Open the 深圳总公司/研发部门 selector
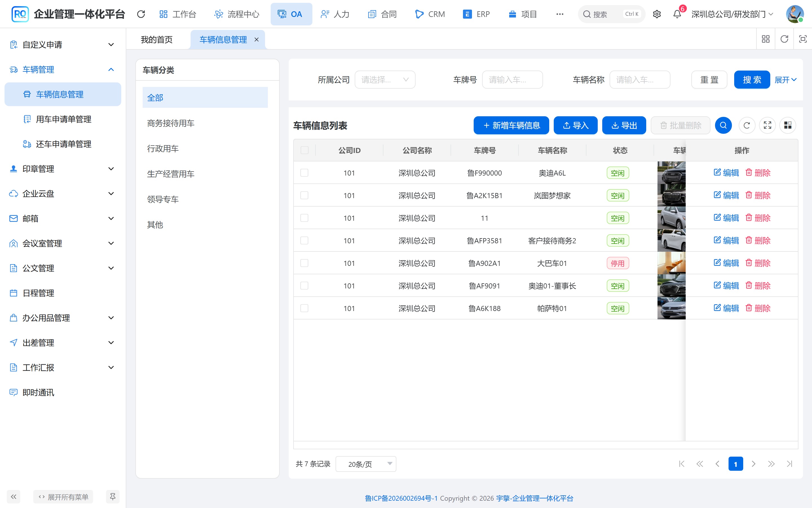Image resolution: width=812 pixels, height=508 pixels. [x=732, y=14]
